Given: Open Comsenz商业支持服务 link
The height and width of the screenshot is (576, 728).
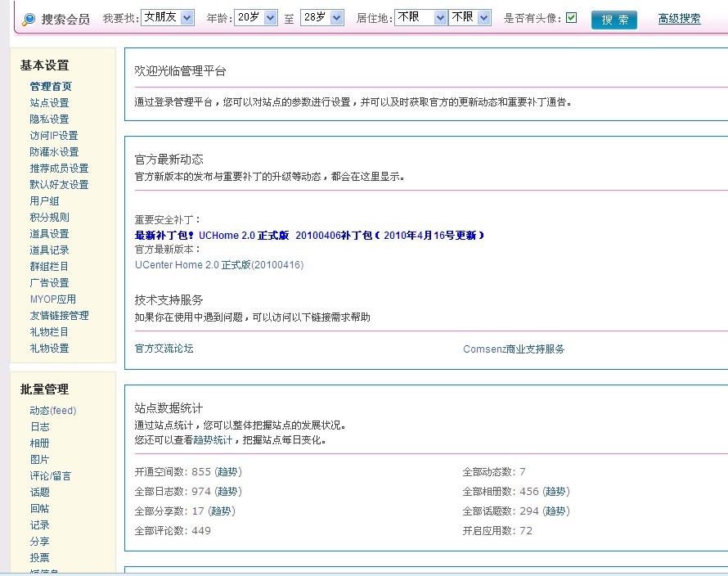Looking at the screenshot, I should point(514,349).
